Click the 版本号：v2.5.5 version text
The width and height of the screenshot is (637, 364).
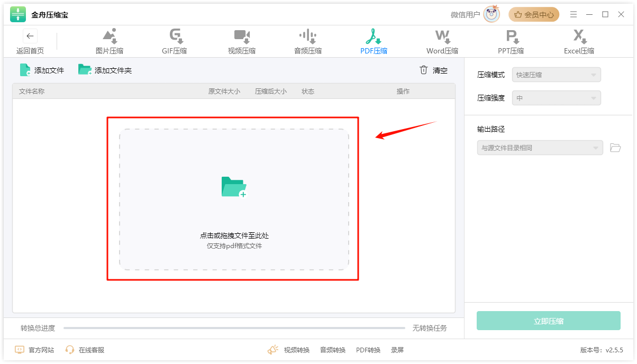click(602, 350)
